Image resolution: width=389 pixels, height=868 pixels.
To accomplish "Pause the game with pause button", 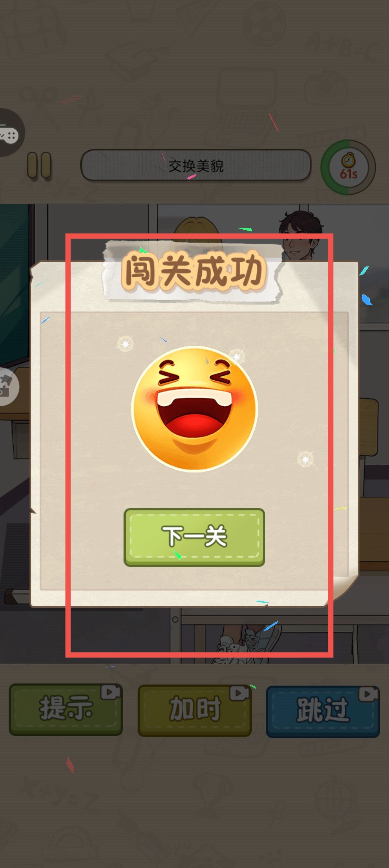I will pyautogui.click(x=40, y=165).
